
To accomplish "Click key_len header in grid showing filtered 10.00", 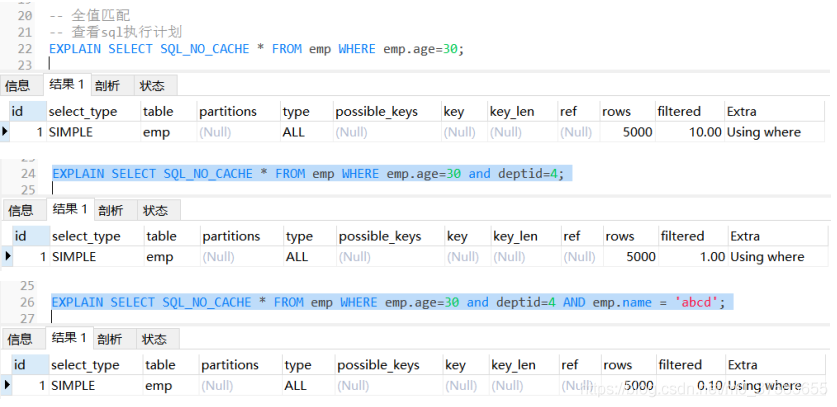I will coord(510,111).
